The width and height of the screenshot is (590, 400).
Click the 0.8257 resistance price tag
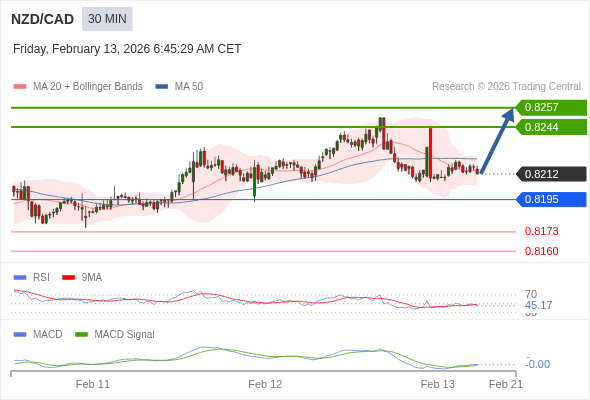(551, 108)
